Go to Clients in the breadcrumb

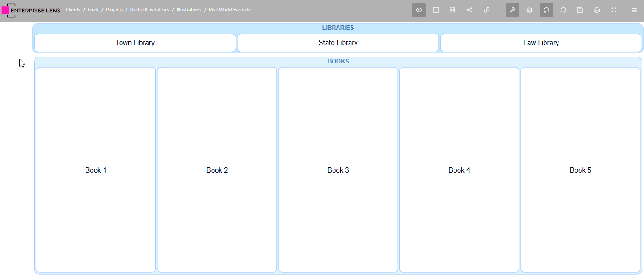point(73,10)
